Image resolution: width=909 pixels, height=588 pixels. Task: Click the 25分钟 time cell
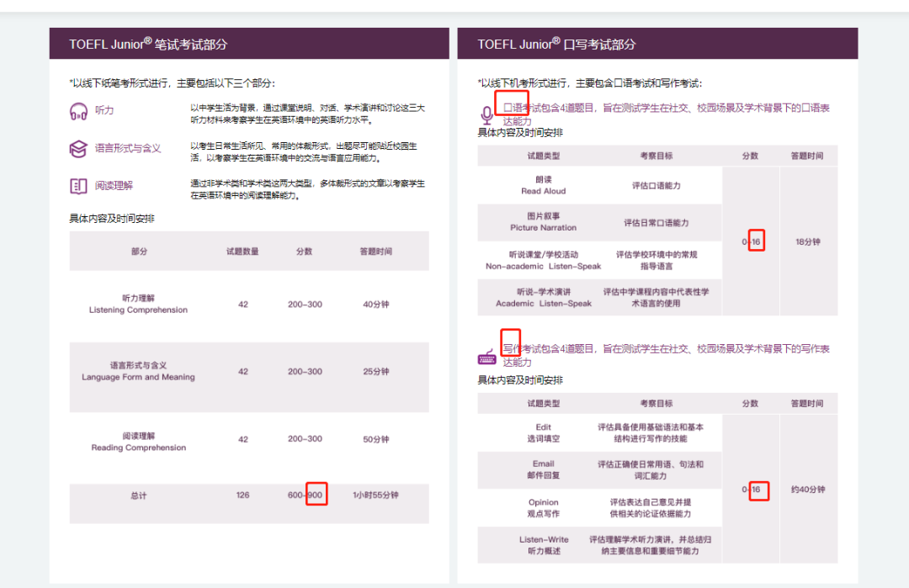[375, 371]
